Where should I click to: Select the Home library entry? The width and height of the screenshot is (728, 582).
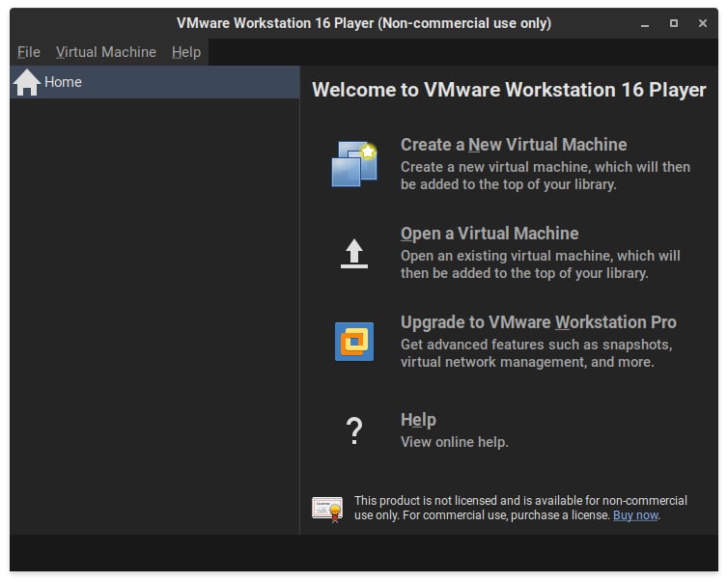pyautogui.click(x=154, y=82)
